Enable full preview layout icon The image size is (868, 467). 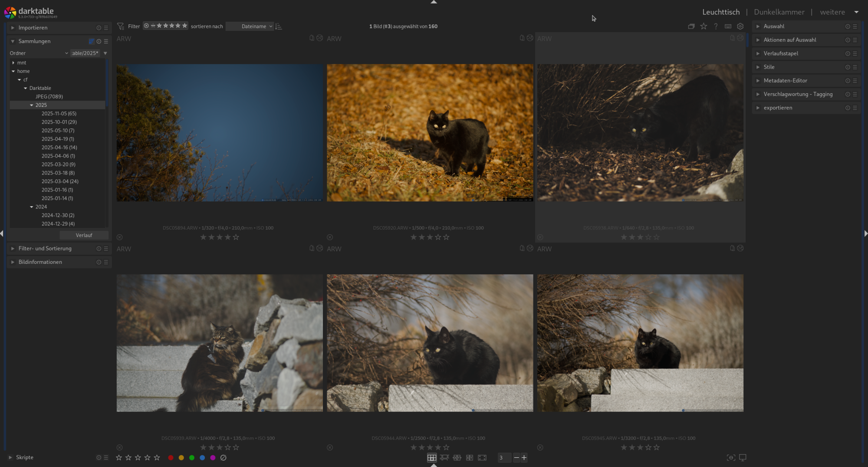click(482, 457)
